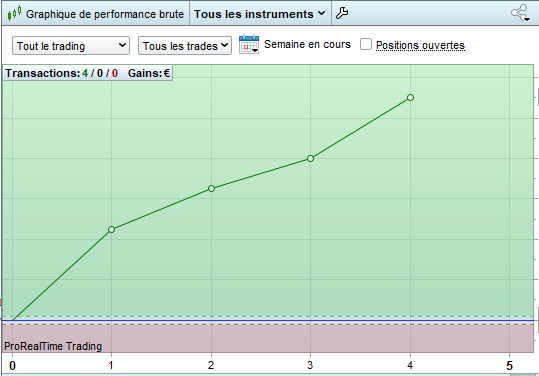Open the calendar date range picker

click(x=249, y=44)
